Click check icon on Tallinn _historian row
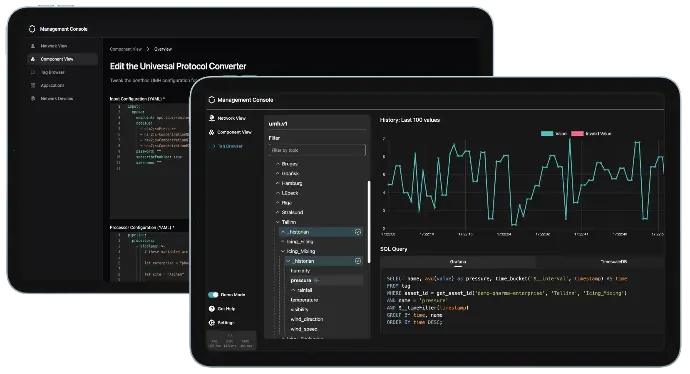This screenshot has width=690, height=374. click(358, 232)
